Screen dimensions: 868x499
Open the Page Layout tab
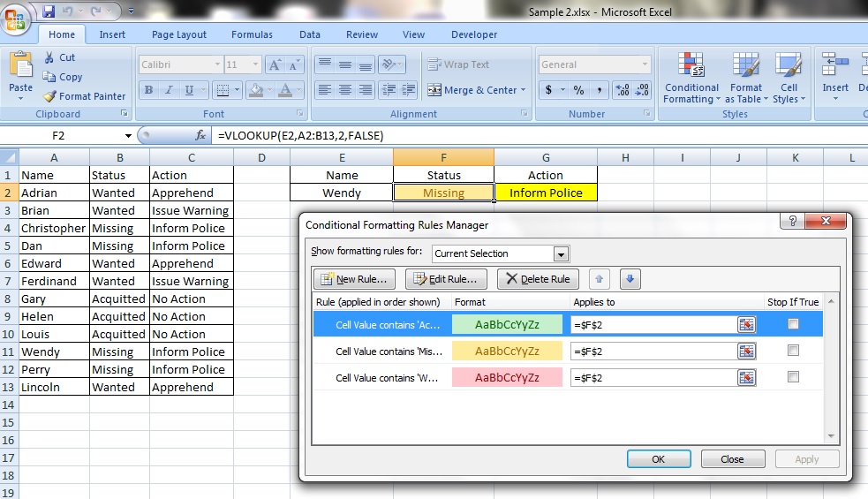[179, 34]
